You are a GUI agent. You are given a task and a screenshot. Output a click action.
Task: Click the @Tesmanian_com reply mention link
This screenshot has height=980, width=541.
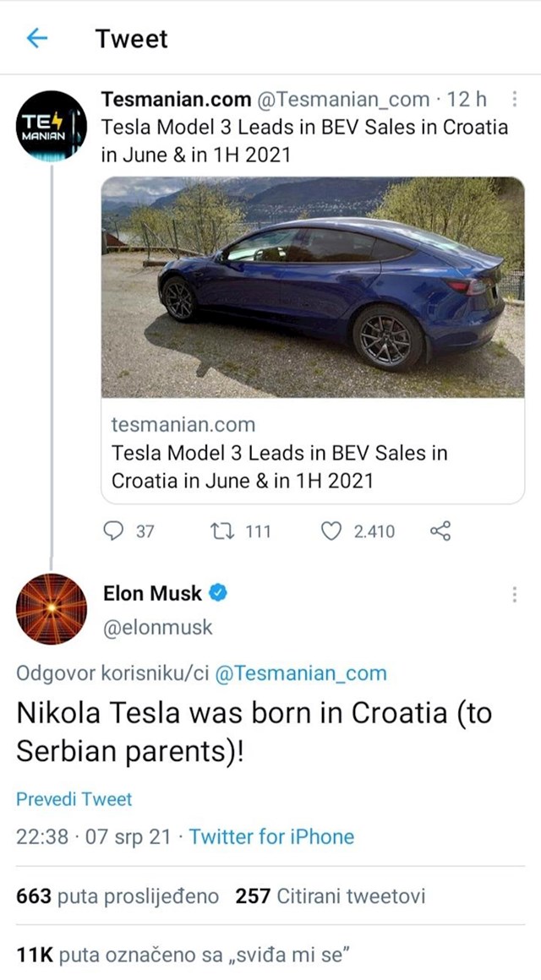[301, 674]
